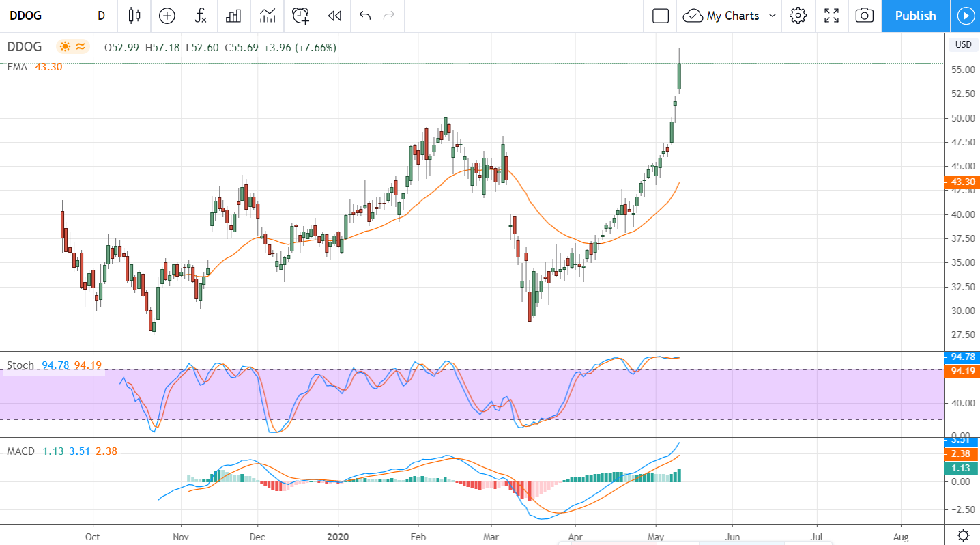Click the blue 3.51 MACD axis label
Viewport: 980px width, 545px height.
click(x=962, y=440)
